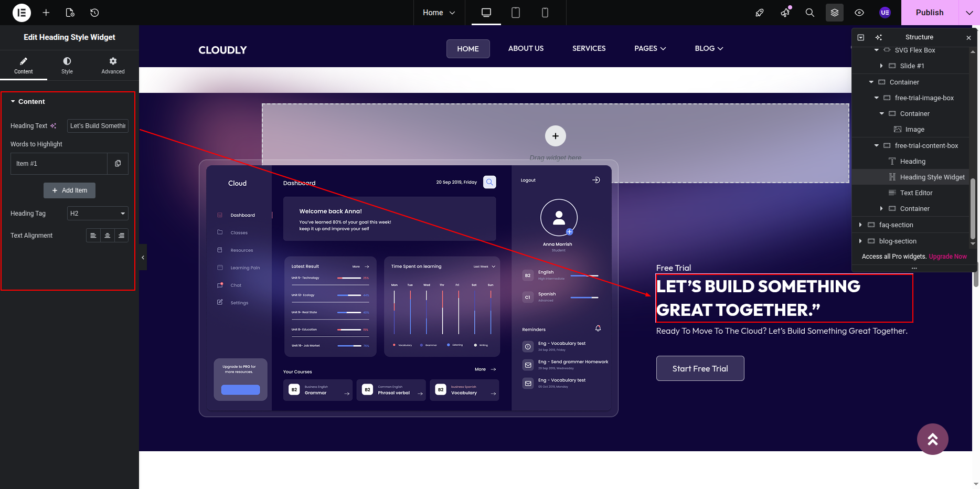Collapse the SVG Flex Box tree item
Image resolution: width=980 pixels, height=489 pixels.
[x=876, y=50]
